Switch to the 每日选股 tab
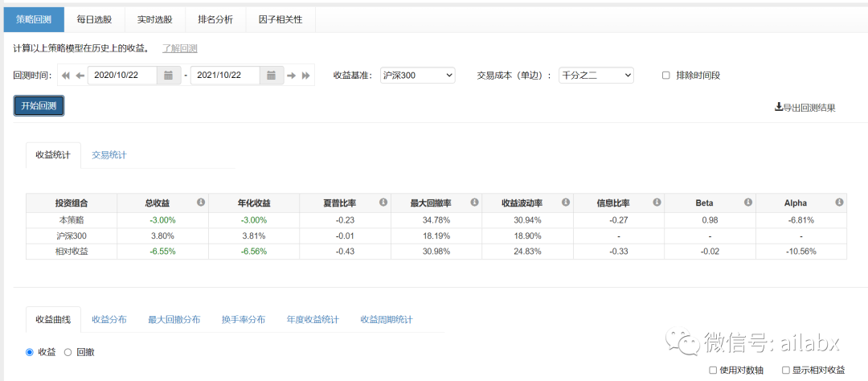The height and width of the screenshot is (381, 868). [95, 19]
